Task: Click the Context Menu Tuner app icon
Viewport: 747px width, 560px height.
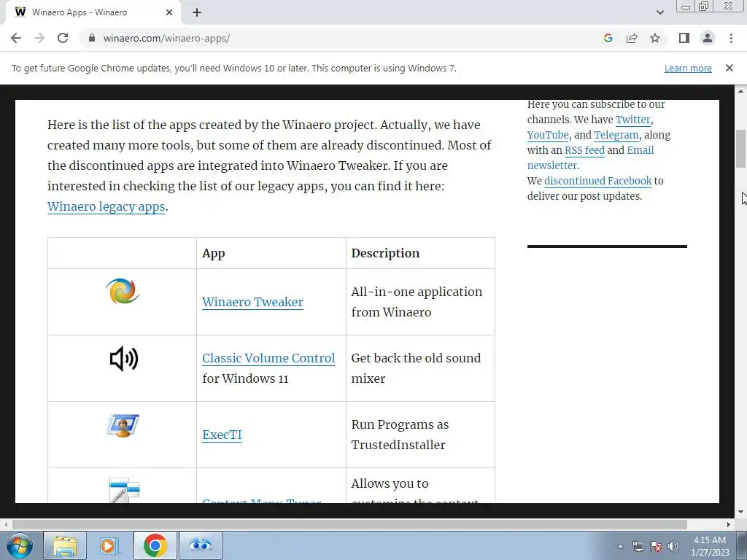Action: tap(124, 490)
